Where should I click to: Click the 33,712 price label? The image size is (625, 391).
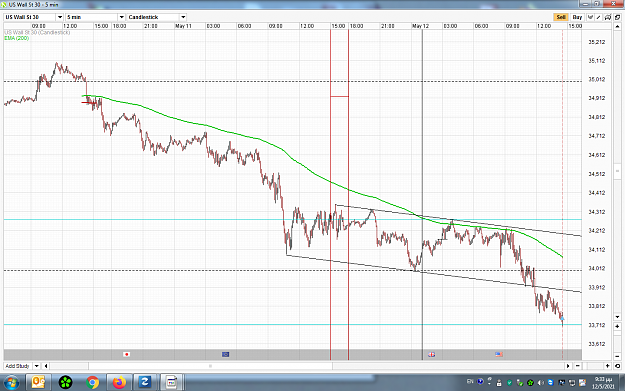pos(597,325)
